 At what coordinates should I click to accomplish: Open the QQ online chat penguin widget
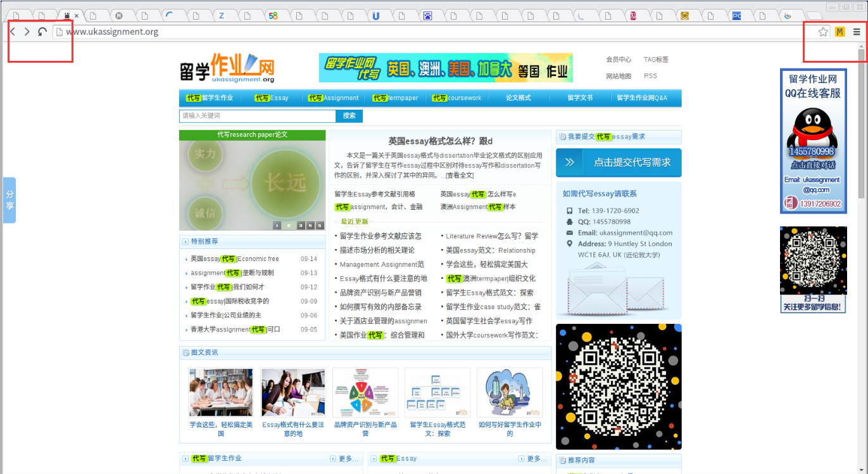click(813, 141)
